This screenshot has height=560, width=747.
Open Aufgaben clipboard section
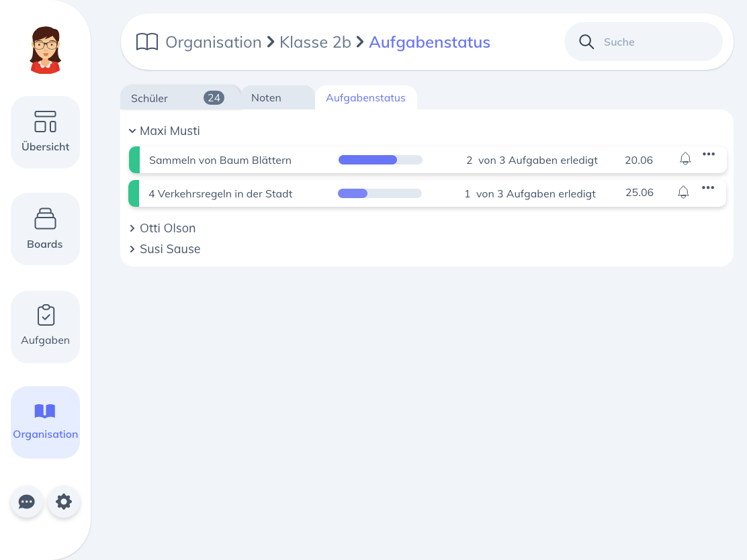(45, 326)
